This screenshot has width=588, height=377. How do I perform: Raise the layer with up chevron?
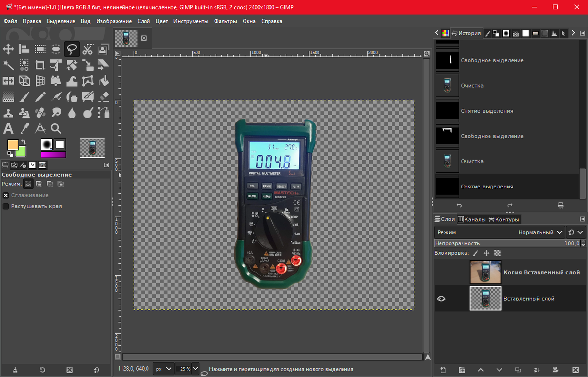tap(481, 370)
